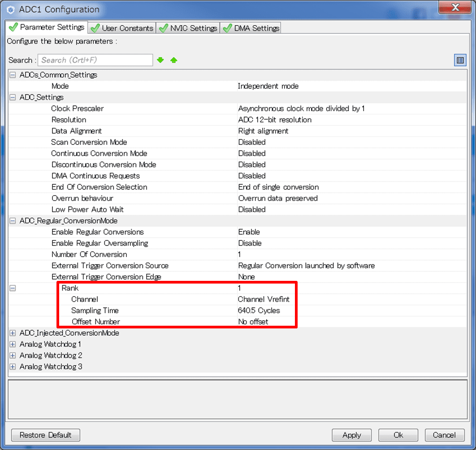
Task: Click the Apply button
Action: [x=352, y=435]
